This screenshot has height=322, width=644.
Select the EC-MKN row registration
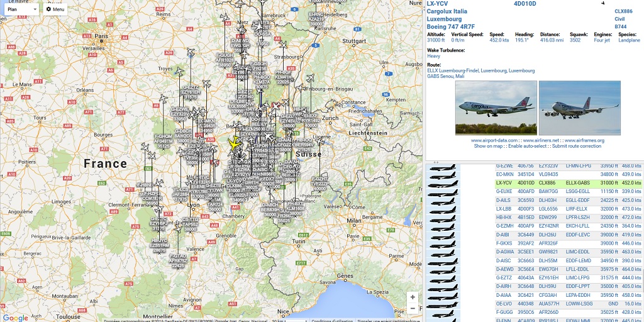(x=505, y=174)
